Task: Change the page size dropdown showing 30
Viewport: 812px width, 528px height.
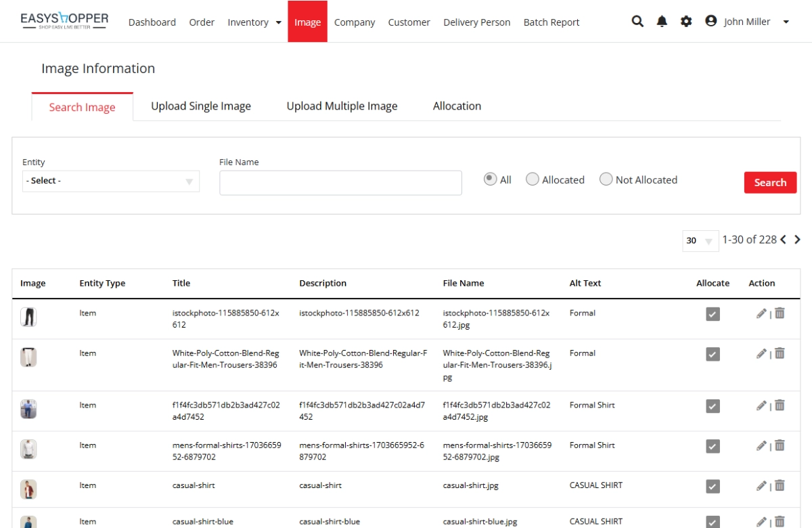Action: [x=700, y=240]
